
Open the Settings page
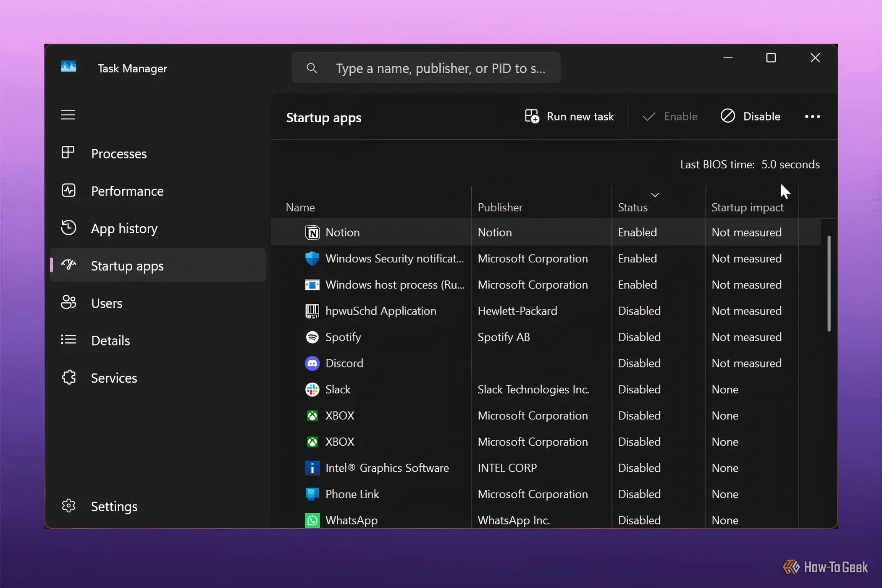158,506
